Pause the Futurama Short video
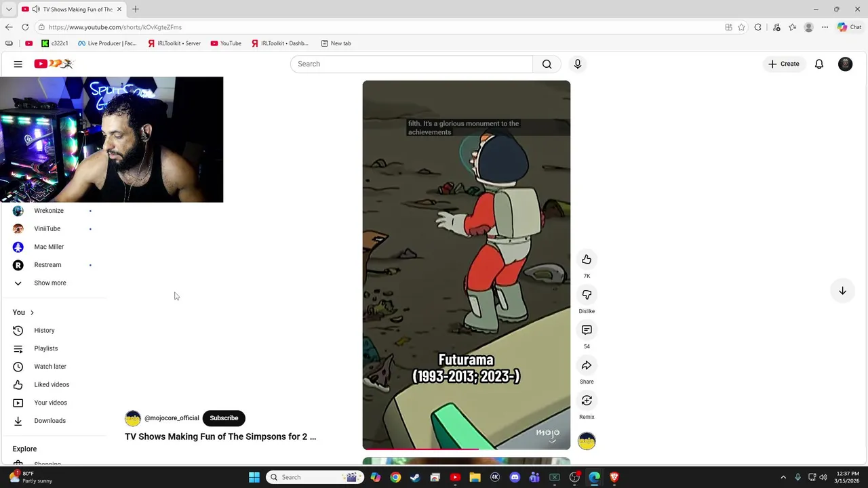Viewport: 868px width, 488px height. coord(467,265)
